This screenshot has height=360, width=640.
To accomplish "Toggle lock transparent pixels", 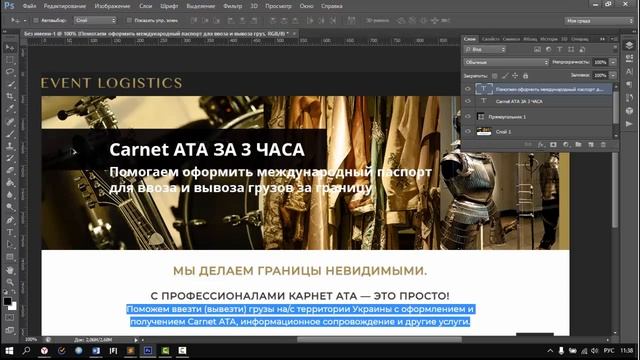I will tap(494, 76).
